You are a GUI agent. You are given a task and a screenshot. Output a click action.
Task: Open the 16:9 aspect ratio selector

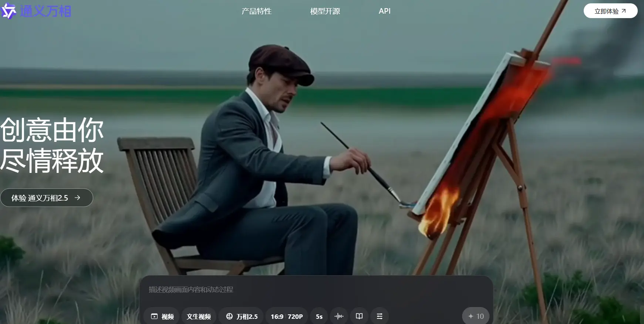277,316
